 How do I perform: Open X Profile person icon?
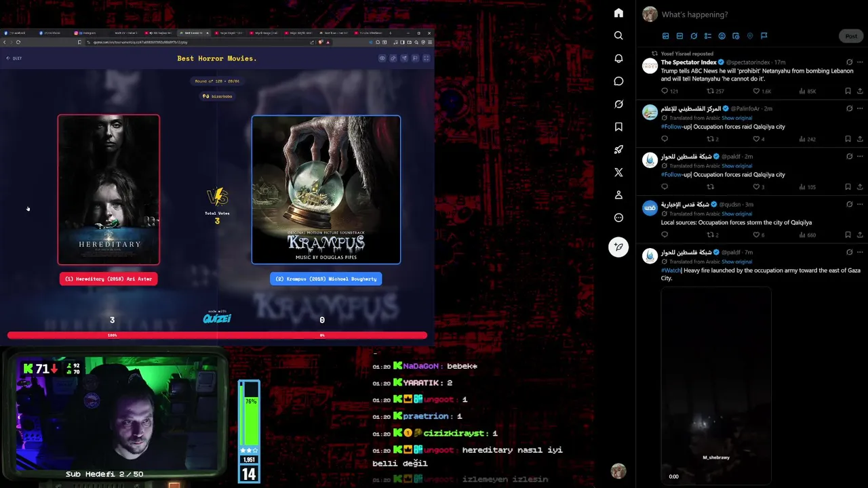[618, 195]
